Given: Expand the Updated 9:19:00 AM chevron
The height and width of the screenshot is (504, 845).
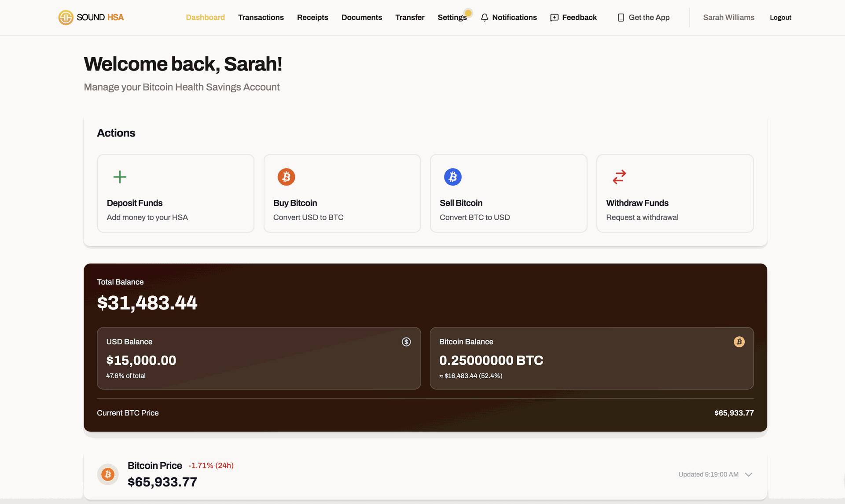Looking at the screenshot, I should pos(748,475).
